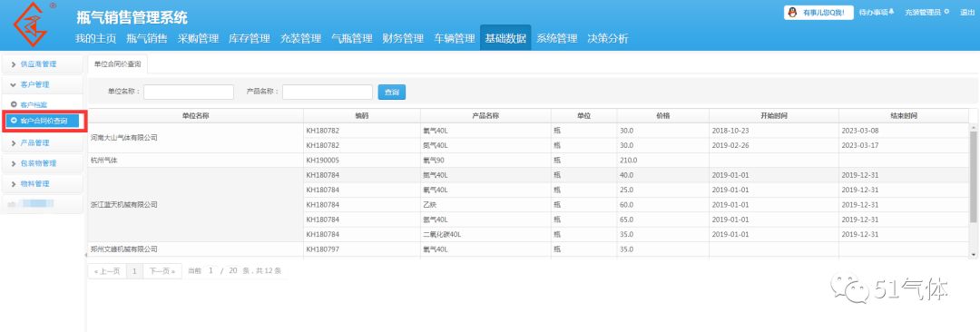Click the 乙炔 product cell
Image resolution: width=980 pixels, height=332 pixels.
pyautogui.click(x=485, y=204)
